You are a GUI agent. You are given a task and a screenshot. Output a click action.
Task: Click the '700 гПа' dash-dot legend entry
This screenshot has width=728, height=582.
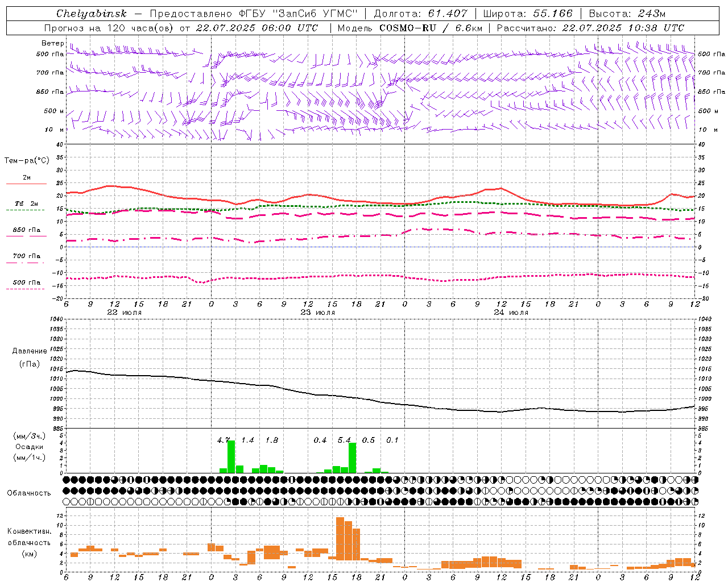pyautogui.click(x=26, y=256)
